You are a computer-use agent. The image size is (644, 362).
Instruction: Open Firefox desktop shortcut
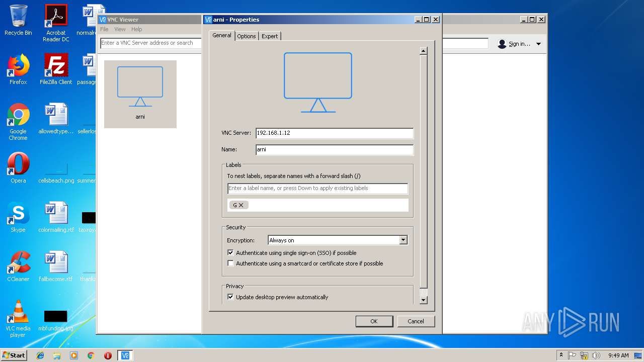tap(18, 70)
